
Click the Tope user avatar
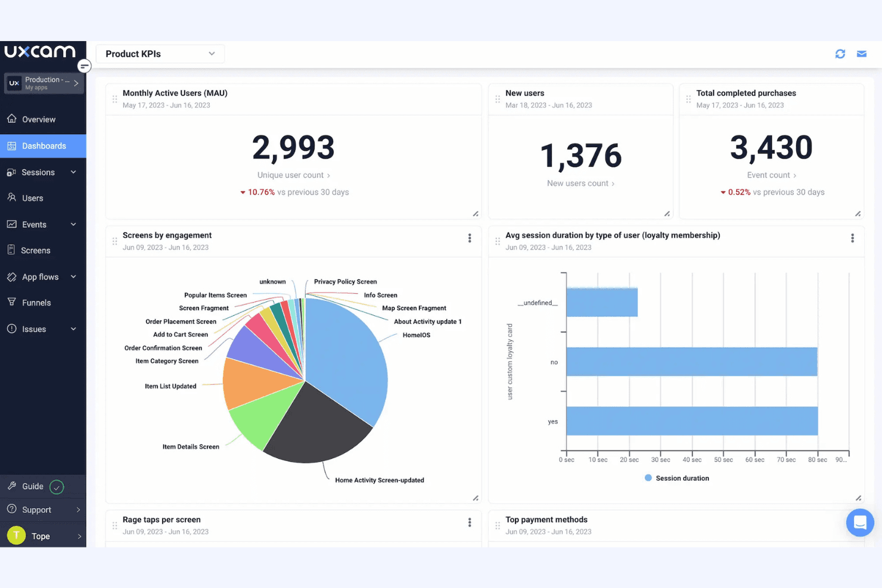coord(16,536)
